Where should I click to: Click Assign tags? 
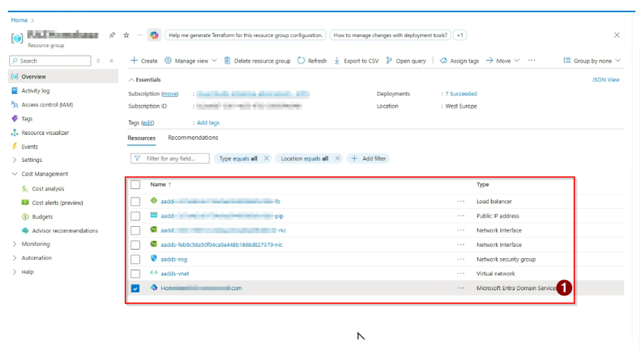pos(459,61)
